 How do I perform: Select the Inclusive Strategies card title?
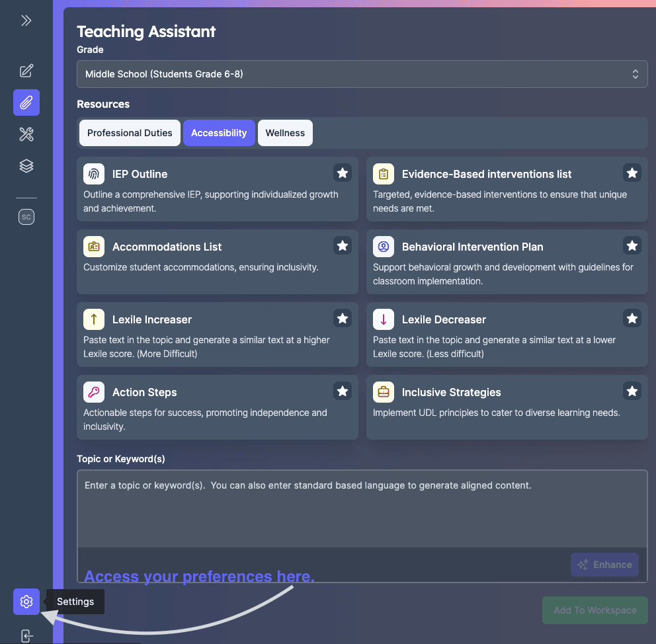(452, 392)
